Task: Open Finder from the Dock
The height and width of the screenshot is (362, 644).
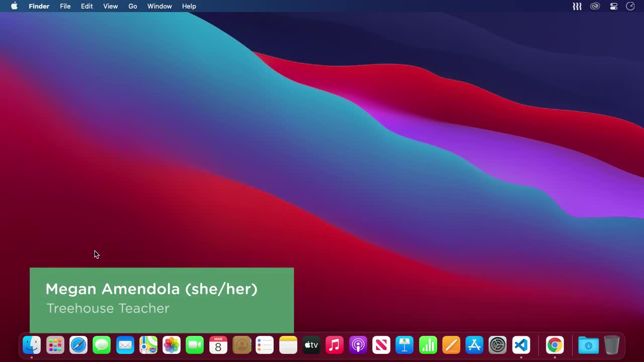Action: [31, 345]
